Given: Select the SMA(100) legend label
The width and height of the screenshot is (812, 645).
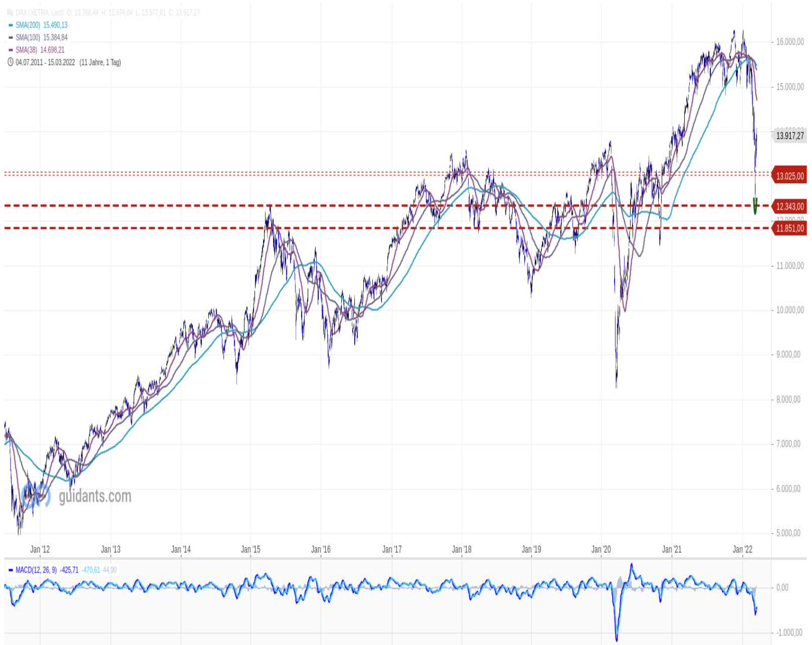Looking at the screenshot, I should pos(28,38).
